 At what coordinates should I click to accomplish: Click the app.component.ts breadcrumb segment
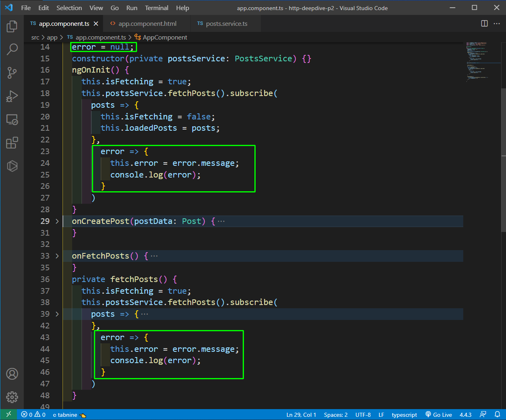coord(97,38)
